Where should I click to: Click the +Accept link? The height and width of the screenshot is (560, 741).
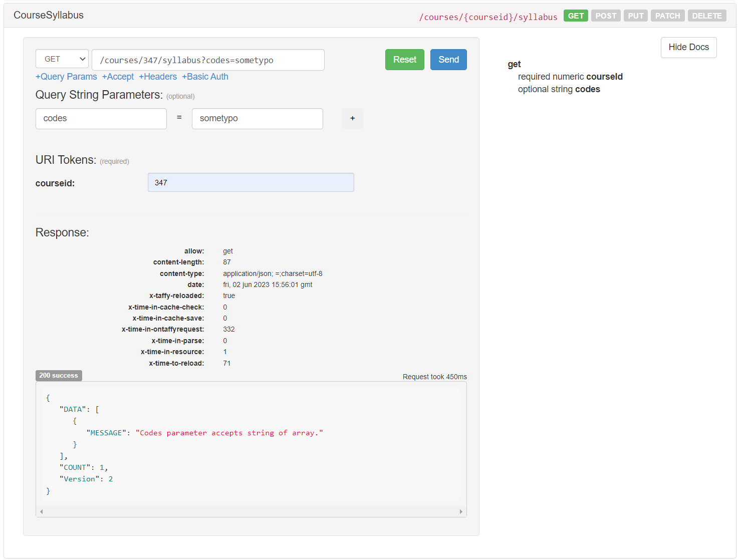pyautogui.click(x=118, y=77)
